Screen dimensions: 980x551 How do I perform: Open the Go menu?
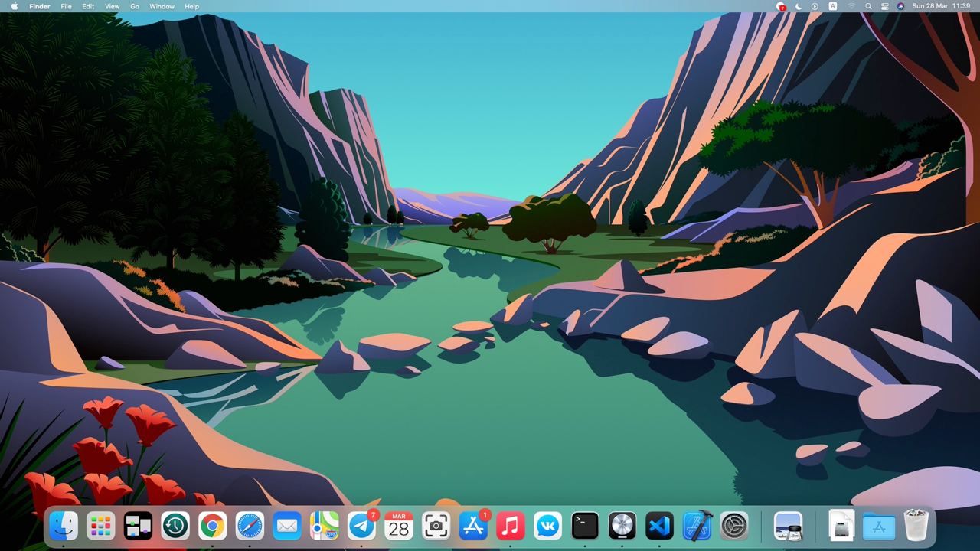point(135,6)
